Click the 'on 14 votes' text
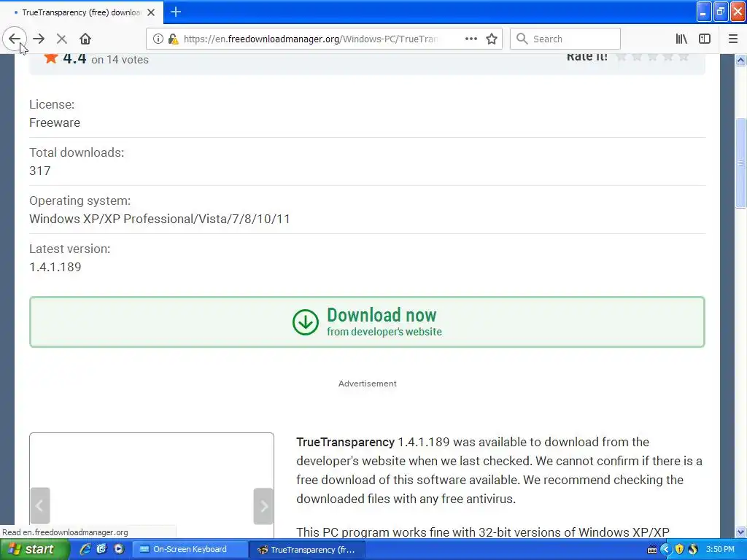747x560 pixels. 120,60
